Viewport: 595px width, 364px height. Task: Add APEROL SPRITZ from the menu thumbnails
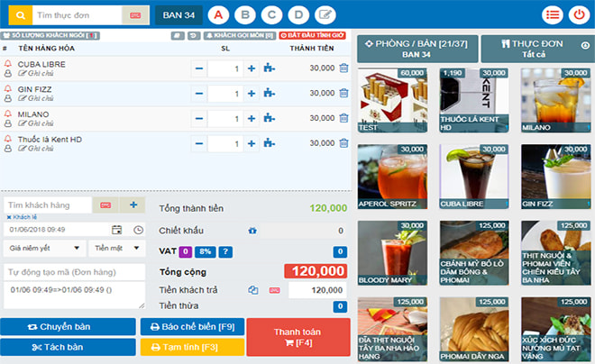pyautogui.click(x=392, y=177)
